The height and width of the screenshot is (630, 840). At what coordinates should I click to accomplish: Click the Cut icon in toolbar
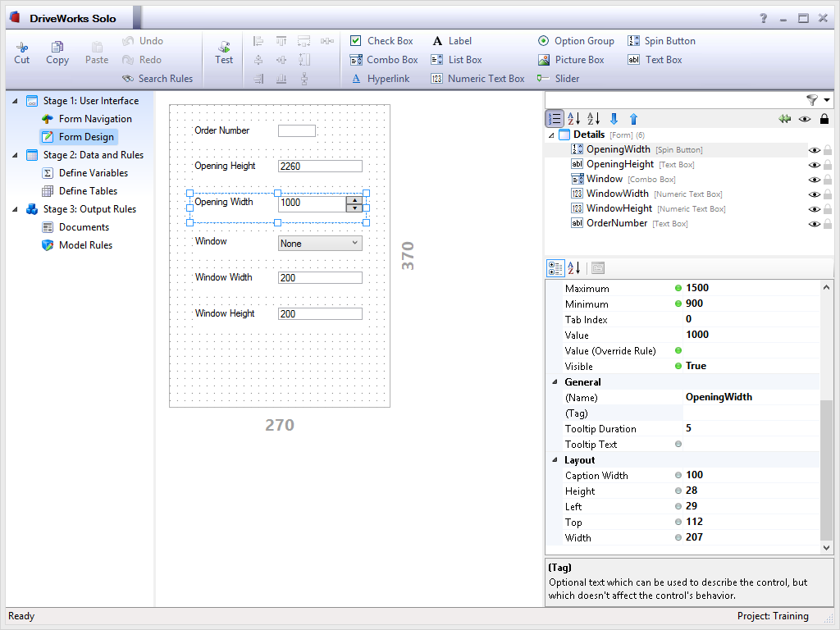(x=22, y=48)
